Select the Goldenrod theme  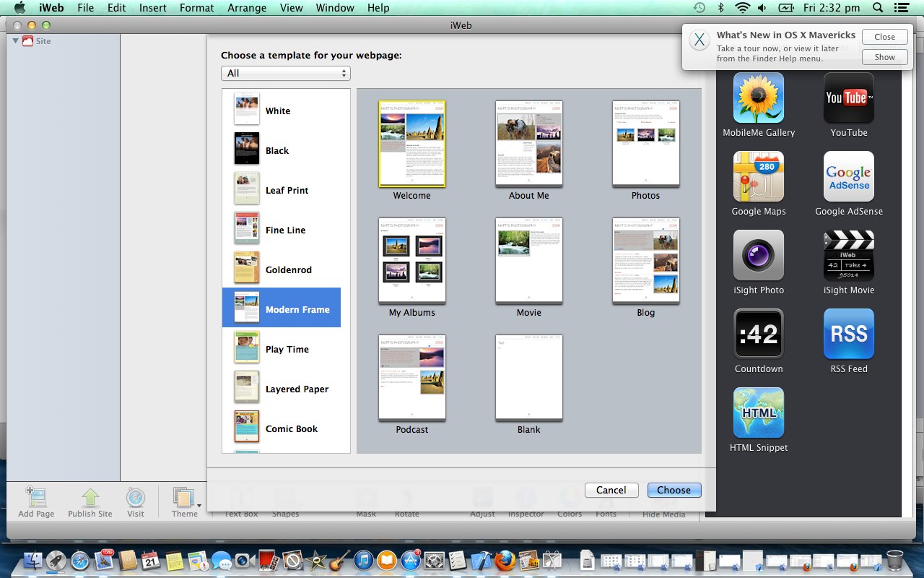282,269
